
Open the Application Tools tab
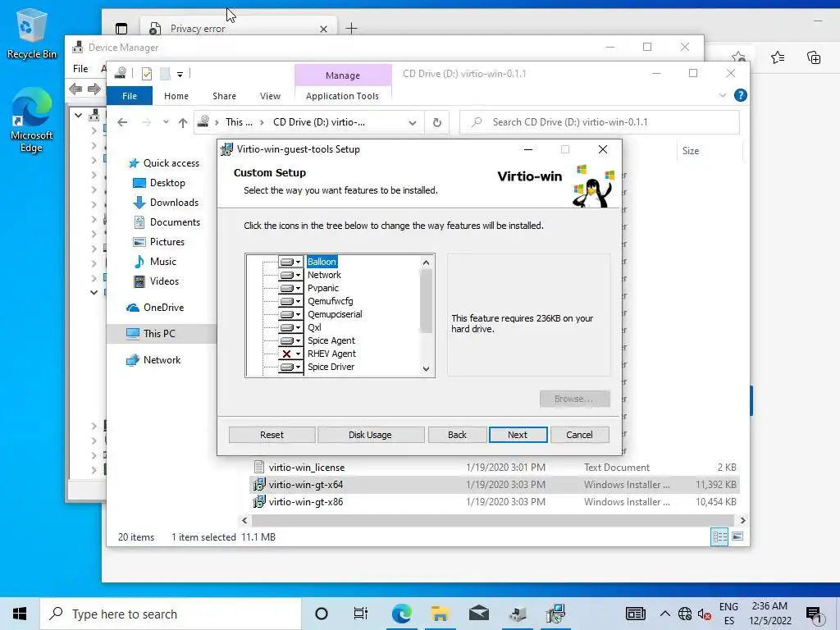click(x=342, y=96)
